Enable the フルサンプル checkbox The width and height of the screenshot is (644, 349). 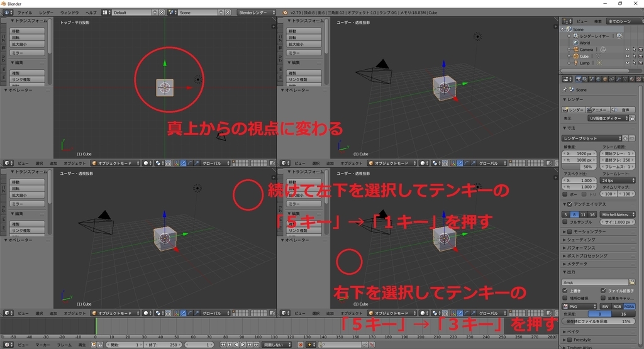click(x=565, y=222)
